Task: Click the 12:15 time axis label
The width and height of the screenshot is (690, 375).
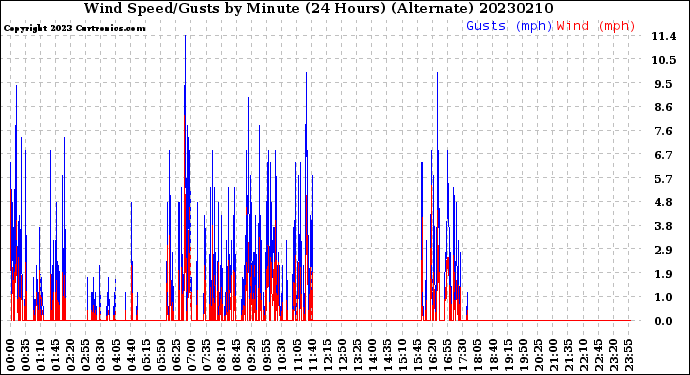Action: 327,355
